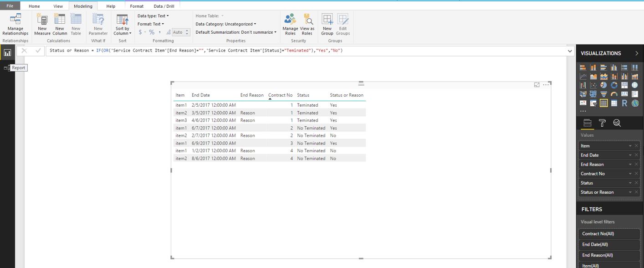Open Manage Roles security dialog
Image resolution: width=644 pixels, height=268 pixels.
[290, 24]
